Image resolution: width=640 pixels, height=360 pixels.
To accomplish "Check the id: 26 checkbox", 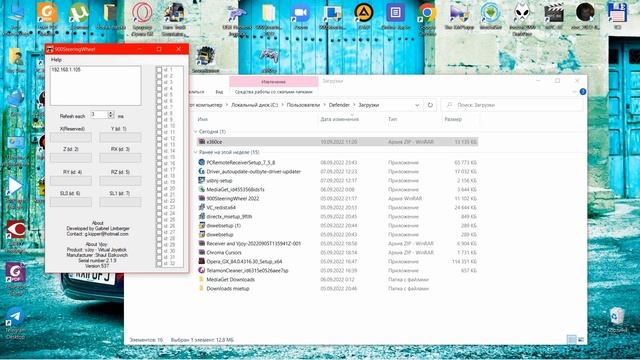I will click(x=159, y=226).
